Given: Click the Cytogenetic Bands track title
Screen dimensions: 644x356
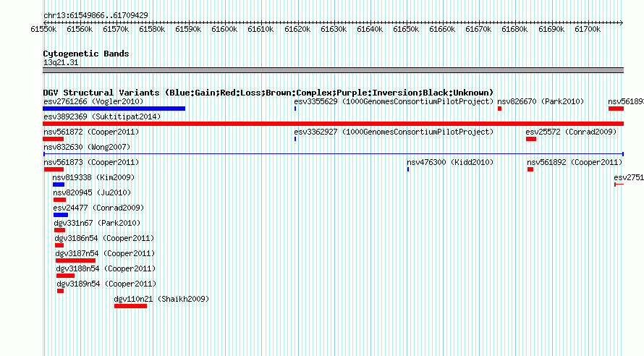Looking at the screenshot, I should pyautogui.click(x=86, y=54).
